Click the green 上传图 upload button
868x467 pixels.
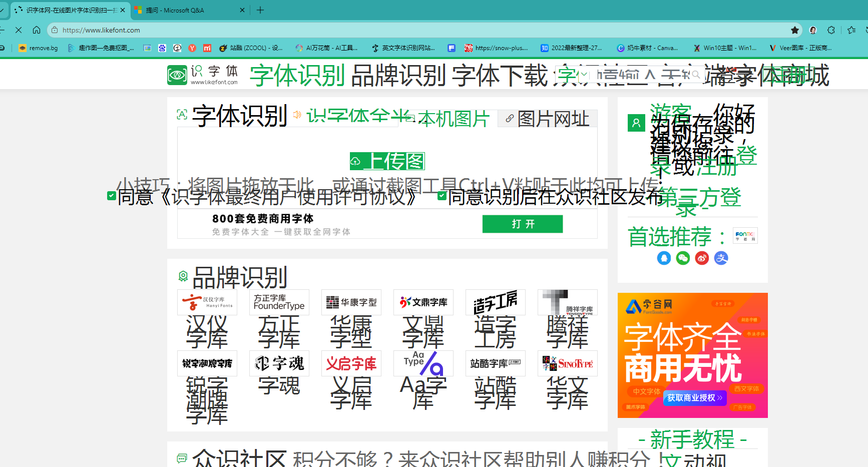387,161
